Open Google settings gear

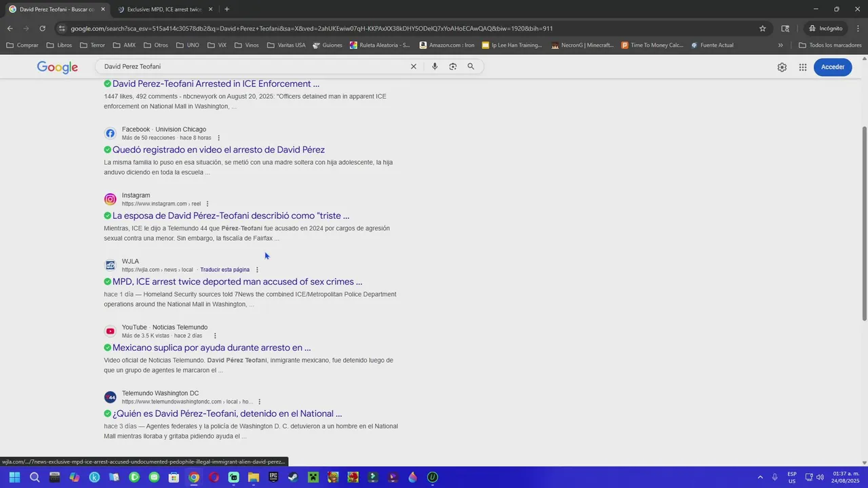point(782,67)
